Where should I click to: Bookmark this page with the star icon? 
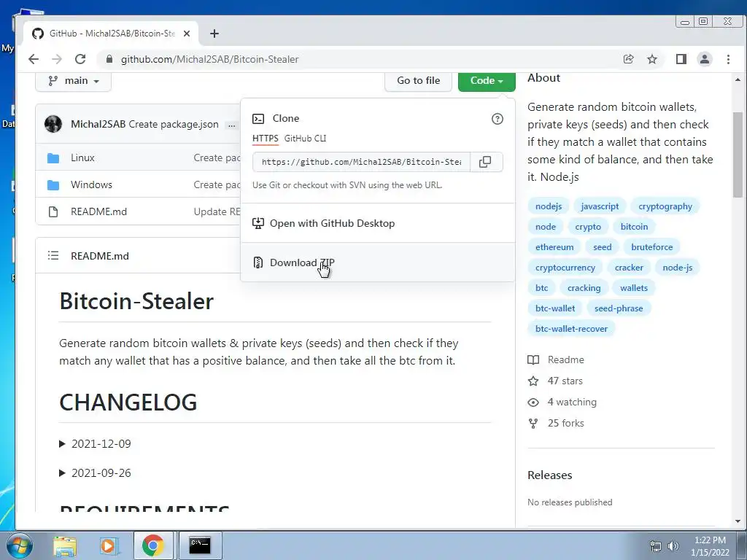652,59
